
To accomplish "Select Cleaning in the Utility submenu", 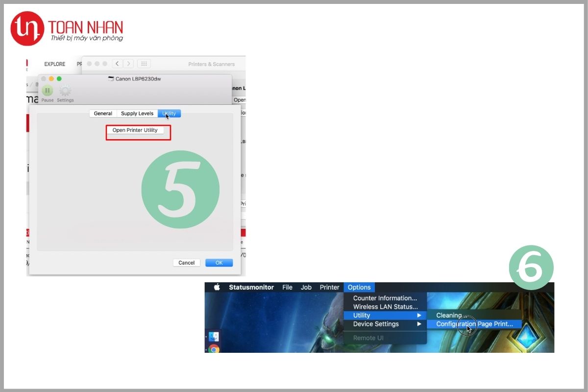I will tap(474, 315).
